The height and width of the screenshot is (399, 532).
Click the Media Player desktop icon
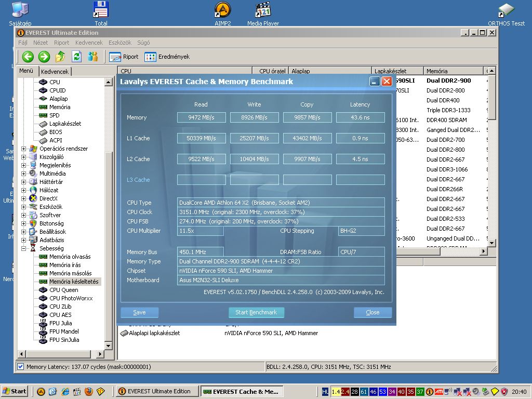(263, 14)
